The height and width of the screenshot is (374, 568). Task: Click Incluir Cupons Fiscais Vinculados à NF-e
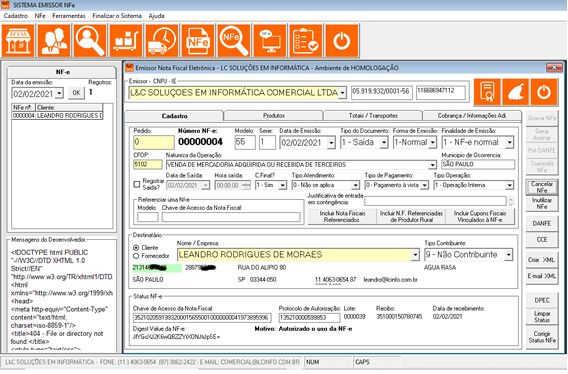click(x=480, y=216)
